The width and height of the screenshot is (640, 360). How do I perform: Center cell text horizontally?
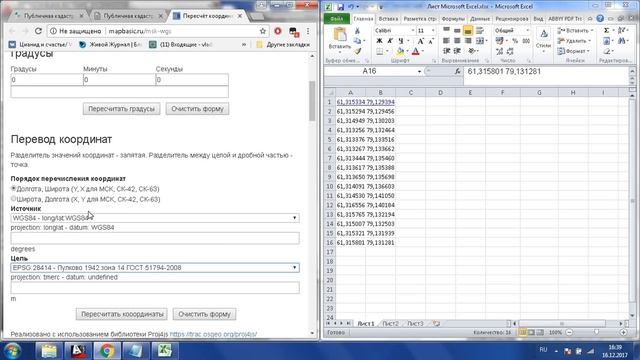[457, 41]
